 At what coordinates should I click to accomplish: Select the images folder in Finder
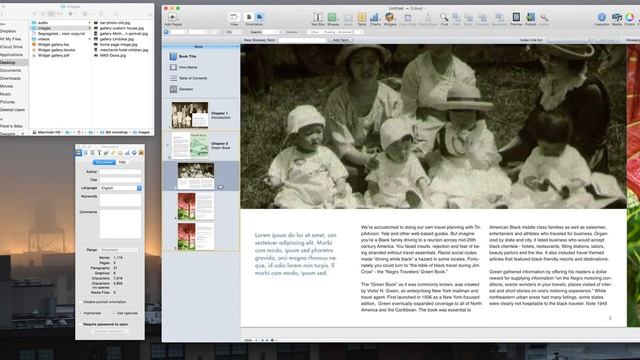61,28
